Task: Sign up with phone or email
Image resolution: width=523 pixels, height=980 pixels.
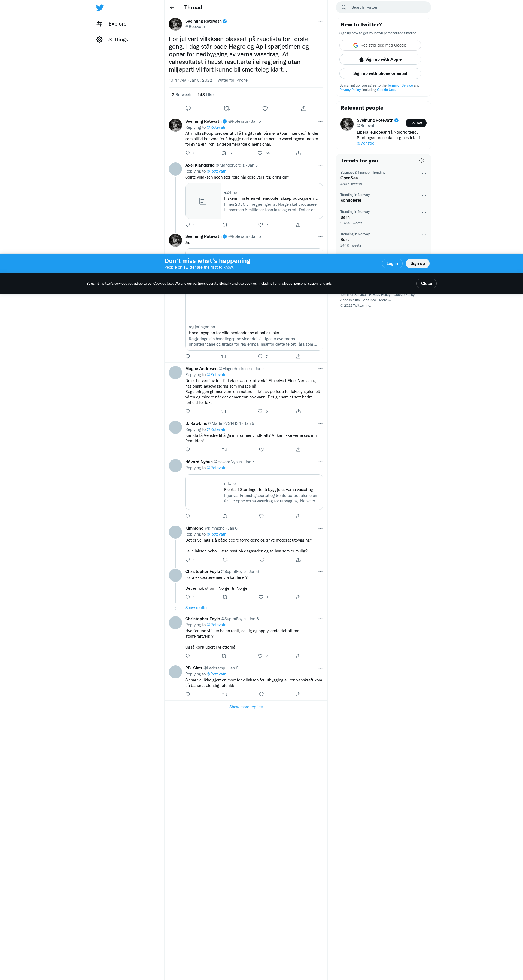Action: coord(380,73)
